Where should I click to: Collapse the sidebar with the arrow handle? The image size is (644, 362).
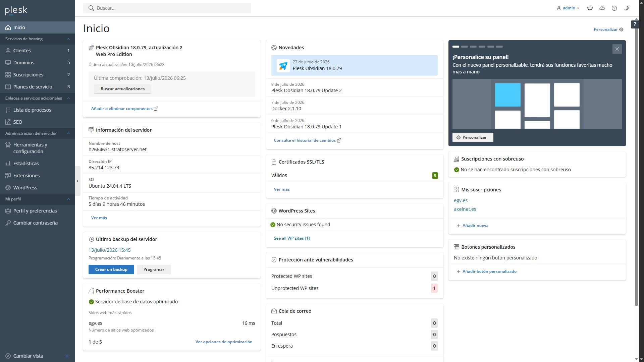pos(77,181)
